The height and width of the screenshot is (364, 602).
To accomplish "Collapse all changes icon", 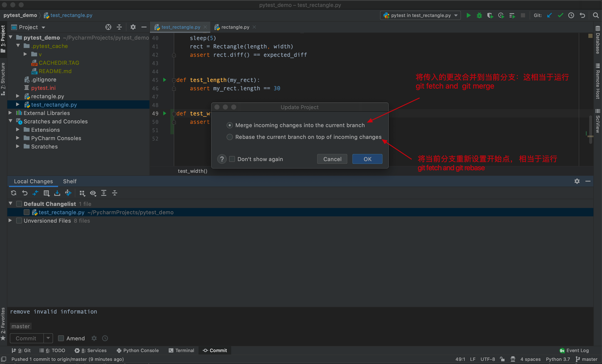I will (x=115, y=193).
